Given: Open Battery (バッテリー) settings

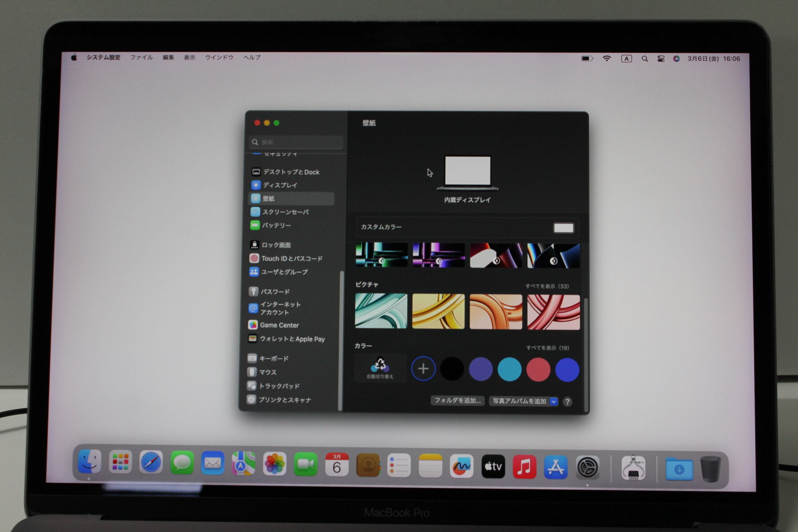Looking at the screenshot, I should 276,225.
